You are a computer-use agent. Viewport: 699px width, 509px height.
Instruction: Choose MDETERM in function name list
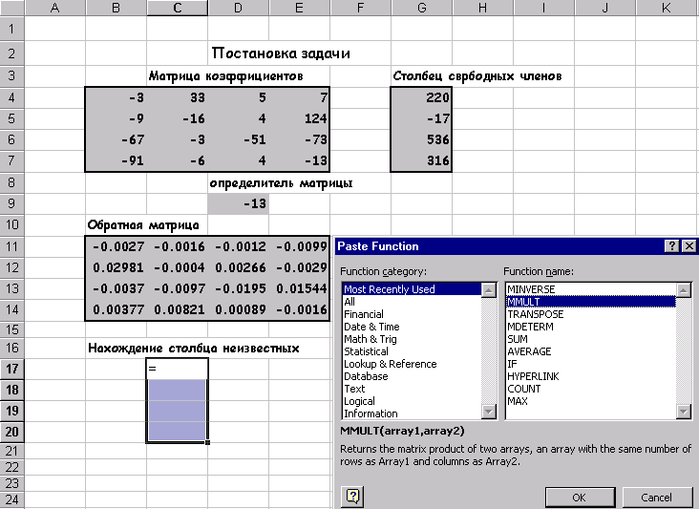coord(591,327)
